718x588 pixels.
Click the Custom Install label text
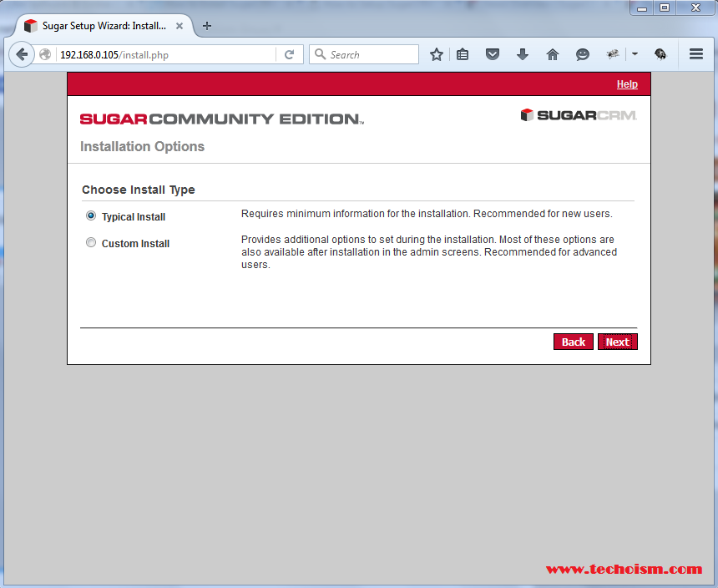[x=135, y=244]
